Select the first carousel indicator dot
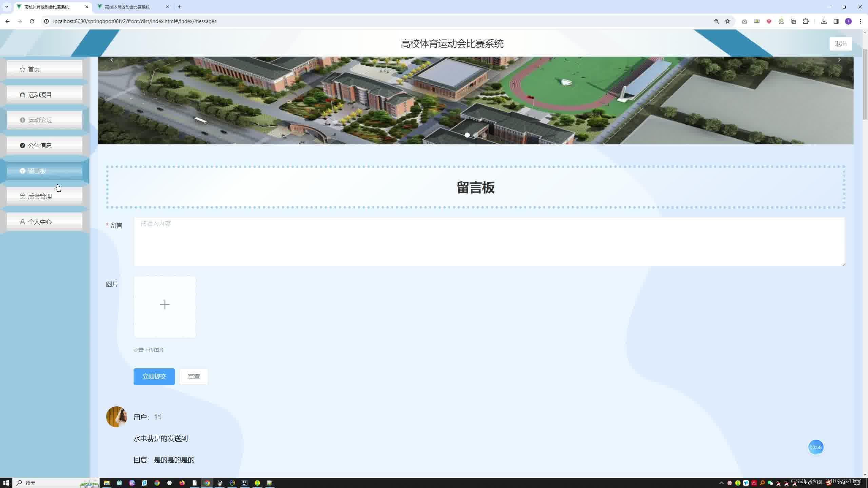The width and height of the screenshot is (868, 488). click(467, 135)
